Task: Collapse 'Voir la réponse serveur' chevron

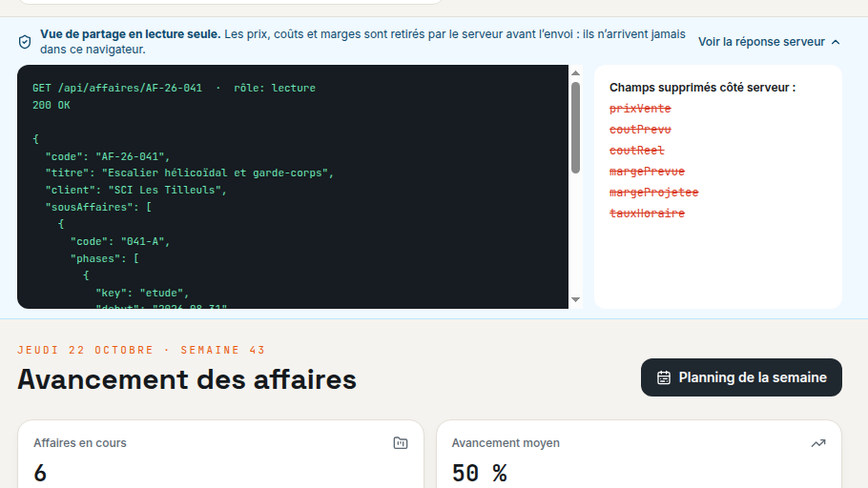Action: [836, 42]
